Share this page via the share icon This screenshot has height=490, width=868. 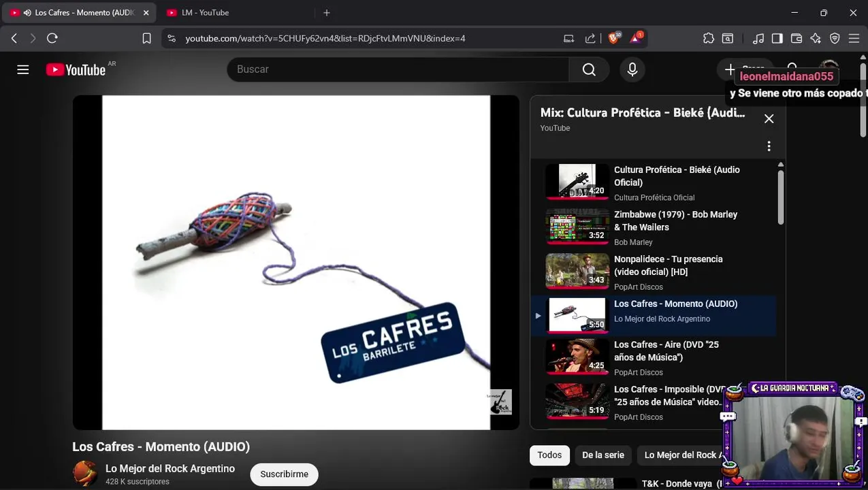590,39
